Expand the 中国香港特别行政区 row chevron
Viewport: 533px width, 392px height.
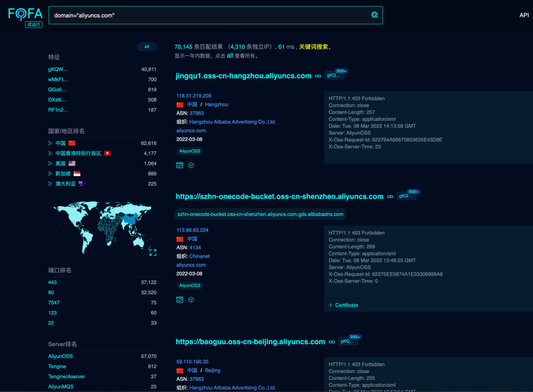coord(50,153)
